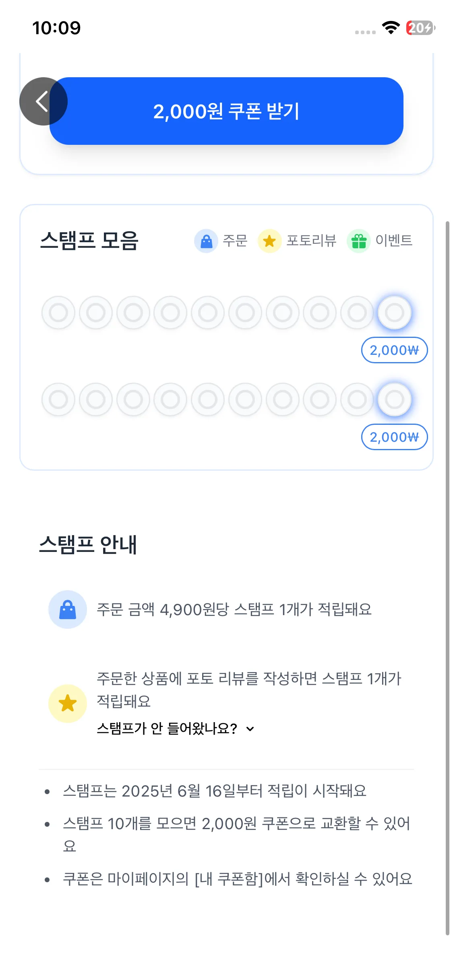This screenshot has height=980, width=453.
Task: Tap the 2,000₩ badge under first stamp row
Action: click(394, 350)
